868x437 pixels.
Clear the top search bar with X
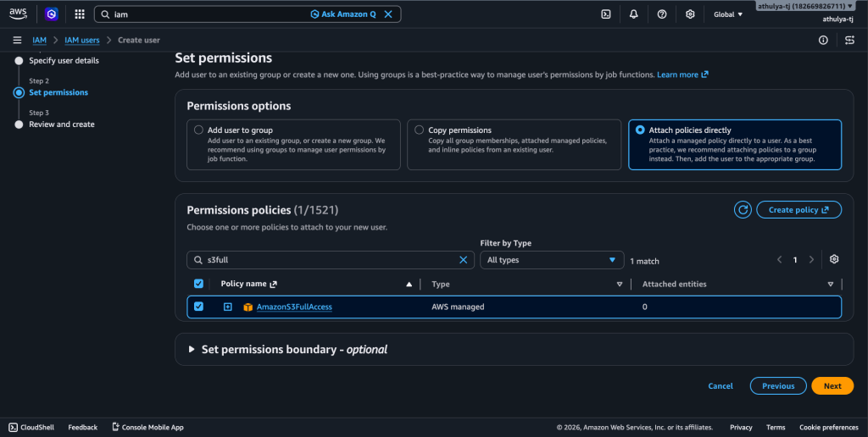pos(388,14)
